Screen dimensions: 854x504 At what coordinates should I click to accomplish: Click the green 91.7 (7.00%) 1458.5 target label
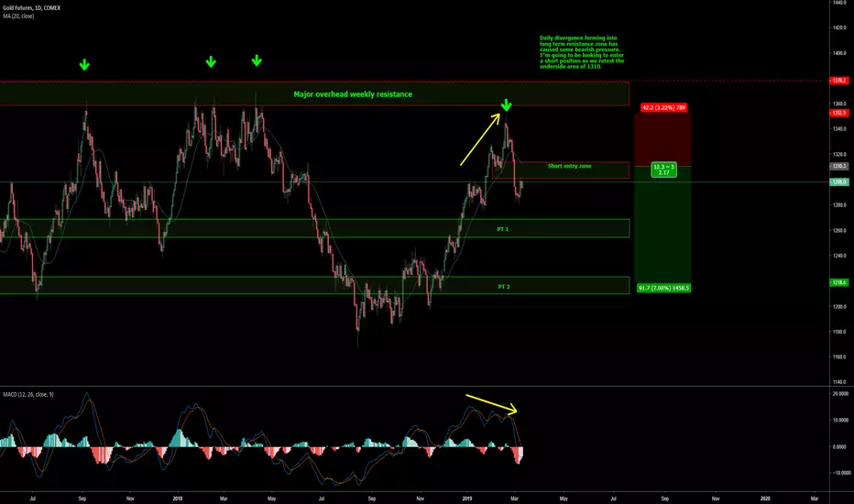(663, 288)
